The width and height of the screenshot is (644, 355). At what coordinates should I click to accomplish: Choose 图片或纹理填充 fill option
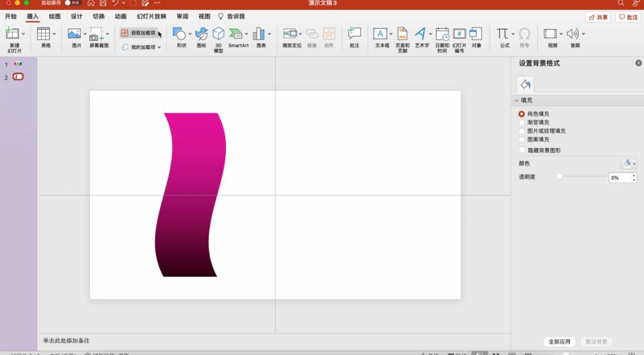[x=522, y=131]
